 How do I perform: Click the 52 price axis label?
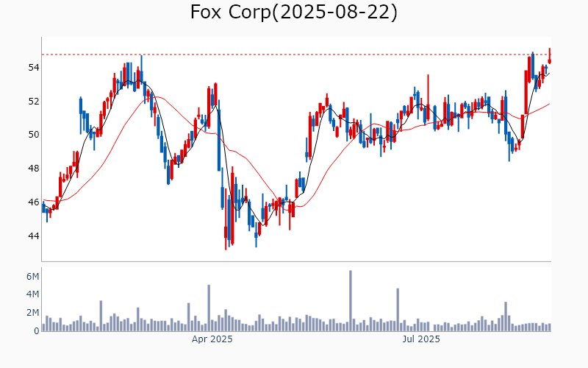tap(34, 101)
